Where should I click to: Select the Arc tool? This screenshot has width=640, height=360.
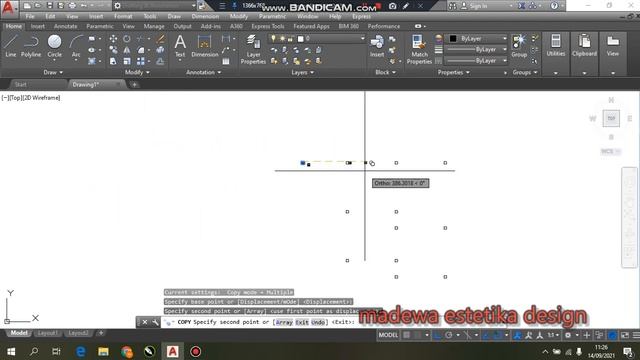(x=76, y=46)
